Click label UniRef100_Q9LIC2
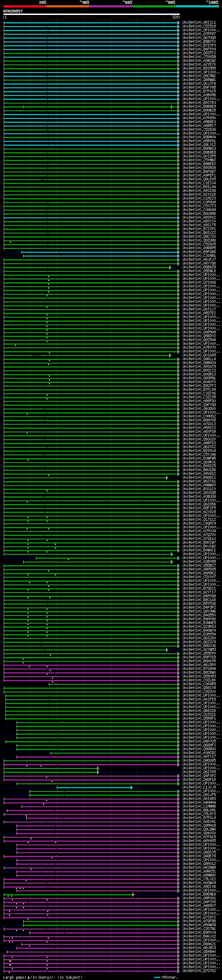 pyautogui.click(x=199, y=145)
